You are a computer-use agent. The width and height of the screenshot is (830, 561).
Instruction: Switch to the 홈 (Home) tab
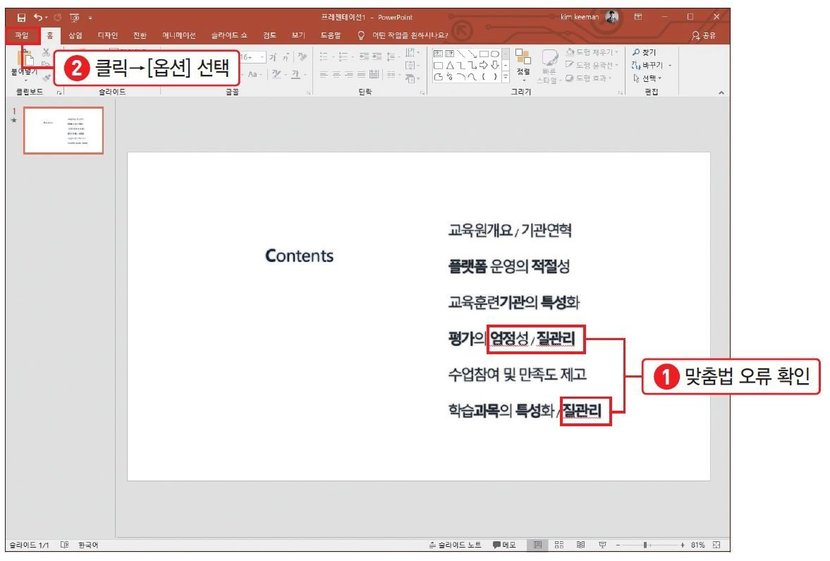(x=50, y=35)
